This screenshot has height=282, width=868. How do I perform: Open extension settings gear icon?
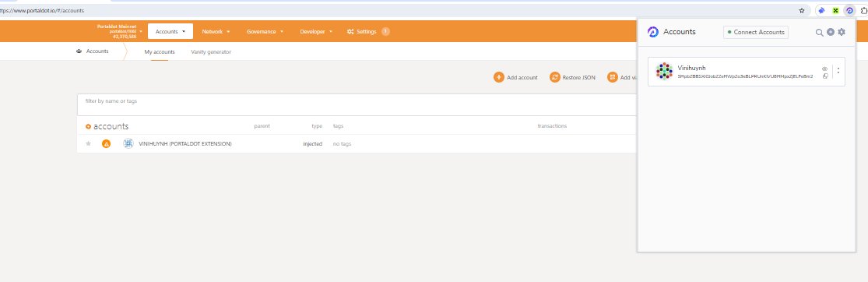coord(842,32)
